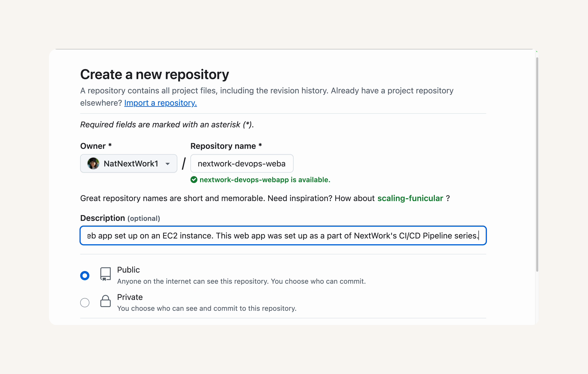Click the Description (optional) label
Viewport: 588px width, 374px height.
click(120, 218)
